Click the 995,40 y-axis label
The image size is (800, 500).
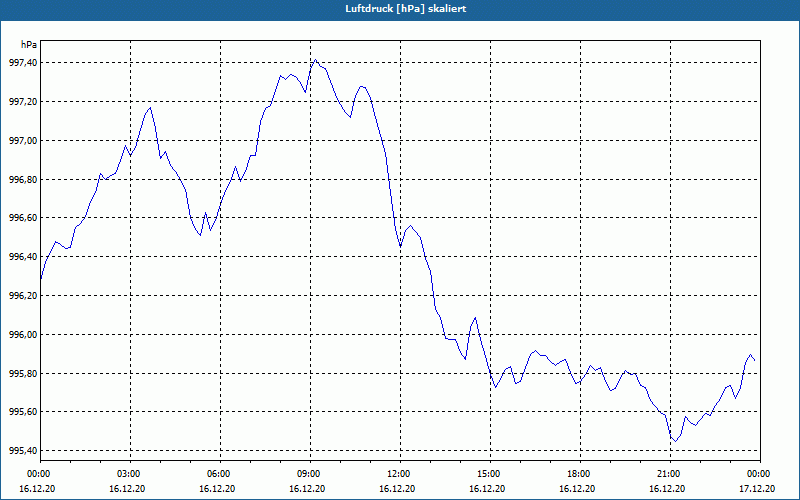coord(22,451)
